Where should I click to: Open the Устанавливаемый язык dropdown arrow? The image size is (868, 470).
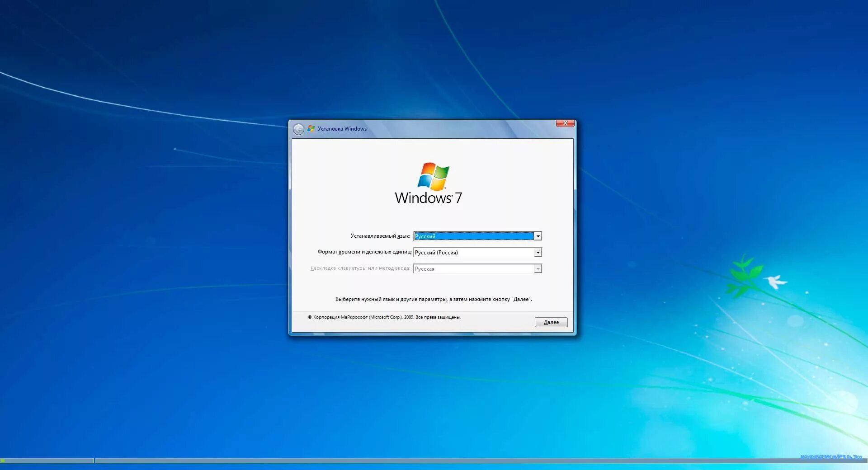tap(538, 236)
